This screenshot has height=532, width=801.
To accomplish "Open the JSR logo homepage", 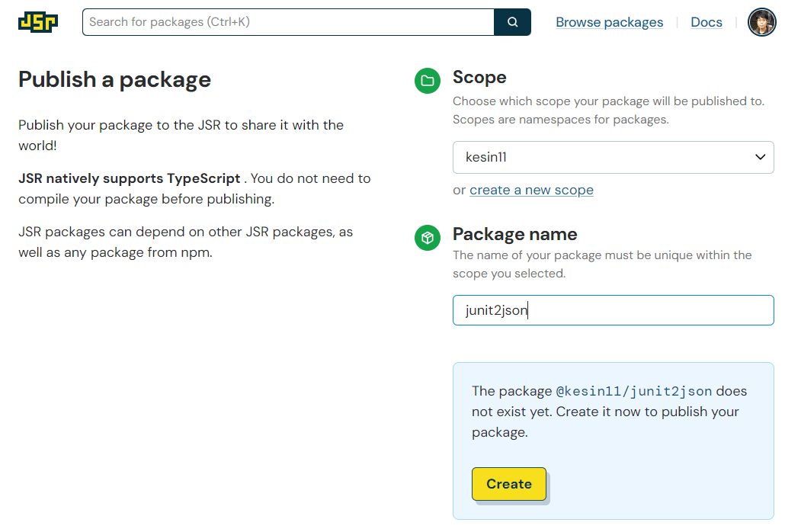I will pos(38,22).
